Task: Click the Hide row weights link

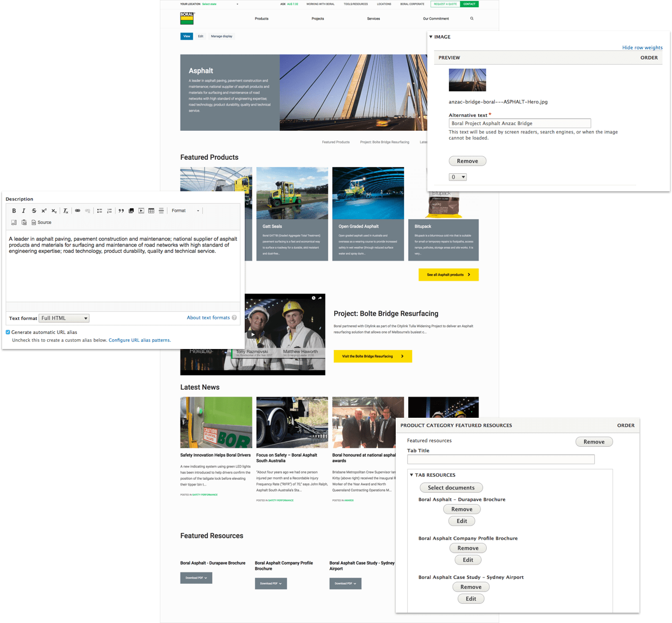Action: click(x=642, y=48)
